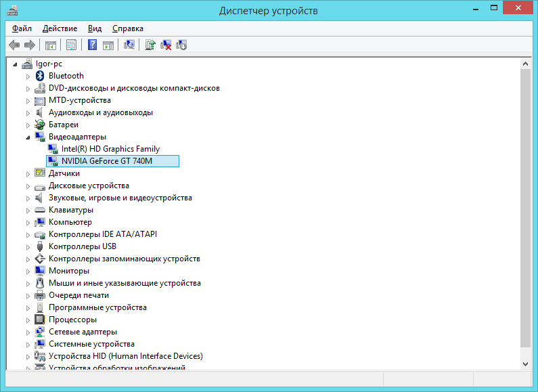Expand Звуковые, игровые и видеоустройства node
This screenshot has width=538, height=392.
coord(28,198)
